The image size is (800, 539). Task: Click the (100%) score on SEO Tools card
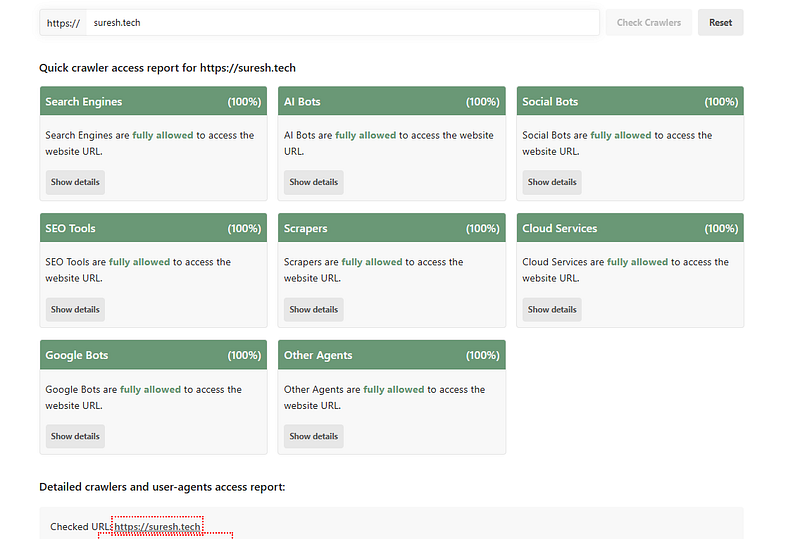pyautogui.click(x=244, y=228)
